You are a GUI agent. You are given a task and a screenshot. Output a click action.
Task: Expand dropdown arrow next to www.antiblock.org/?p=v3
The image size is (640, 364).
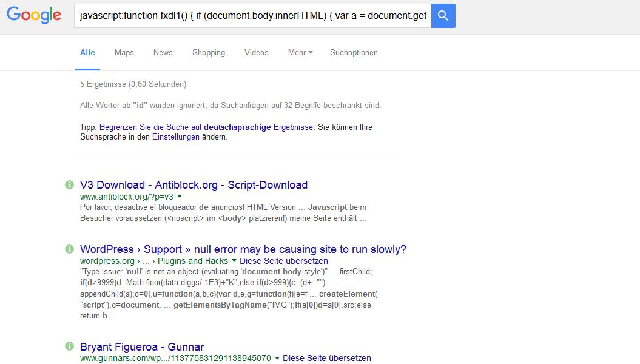[179, 197]
